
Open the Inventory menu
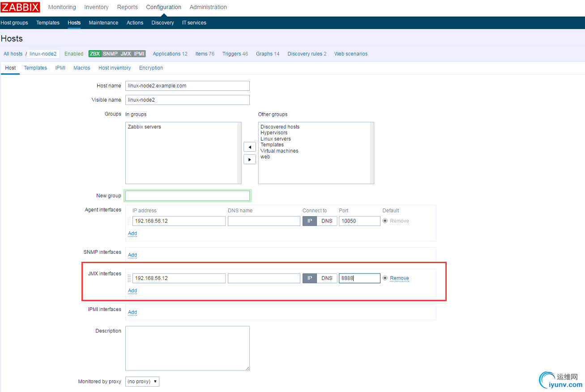tap(96, 7)
